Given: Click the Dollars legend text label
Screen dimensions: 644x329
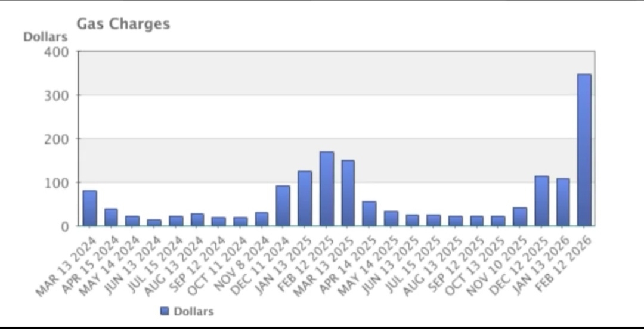Looking at the screenshot, I should pyautogui.click(x=193, y=311).
